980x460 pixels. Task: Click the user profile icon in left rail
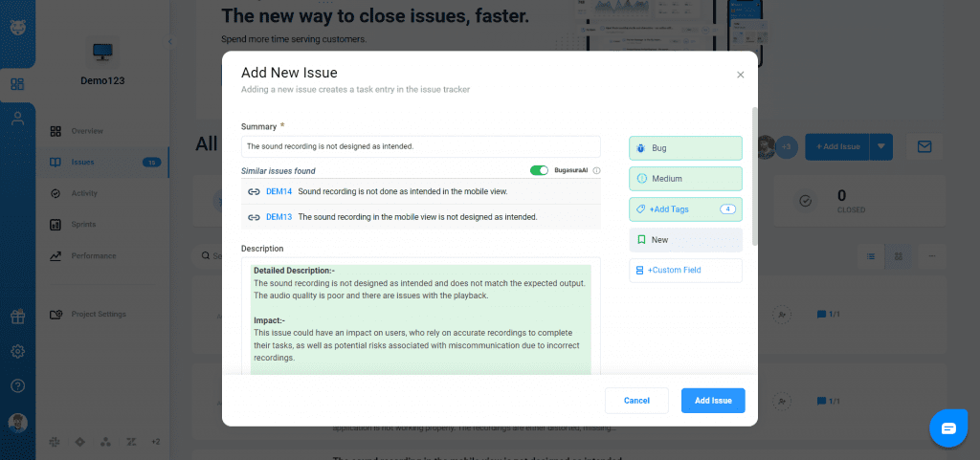click(17, 119)
